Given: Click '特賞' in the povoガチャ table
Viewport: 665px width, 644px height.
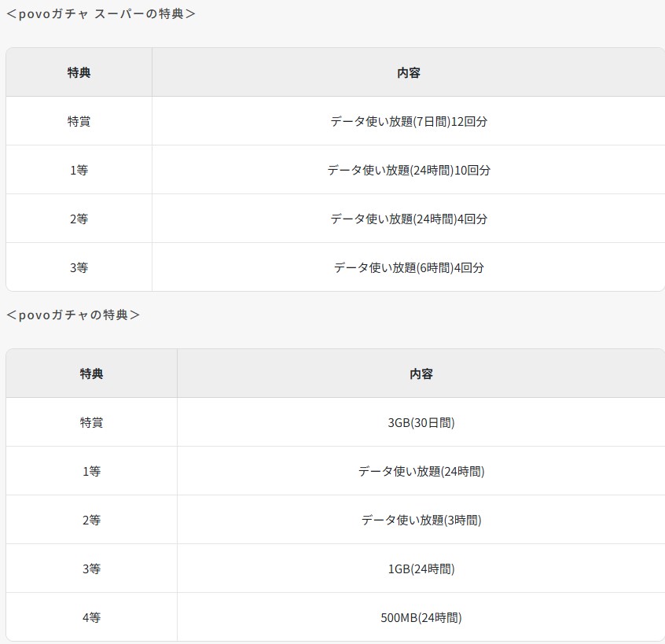Looking at the screenshot, I should point(92,422).
